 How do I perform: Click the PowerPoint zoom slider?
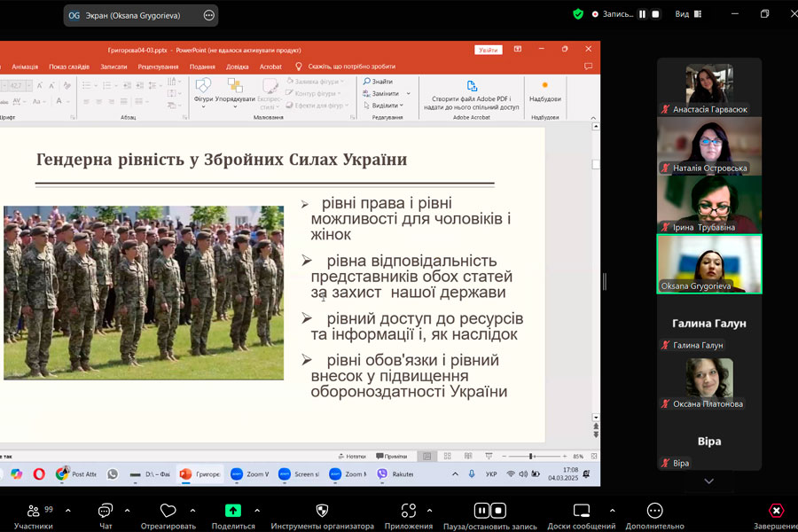tap(531, 456)
